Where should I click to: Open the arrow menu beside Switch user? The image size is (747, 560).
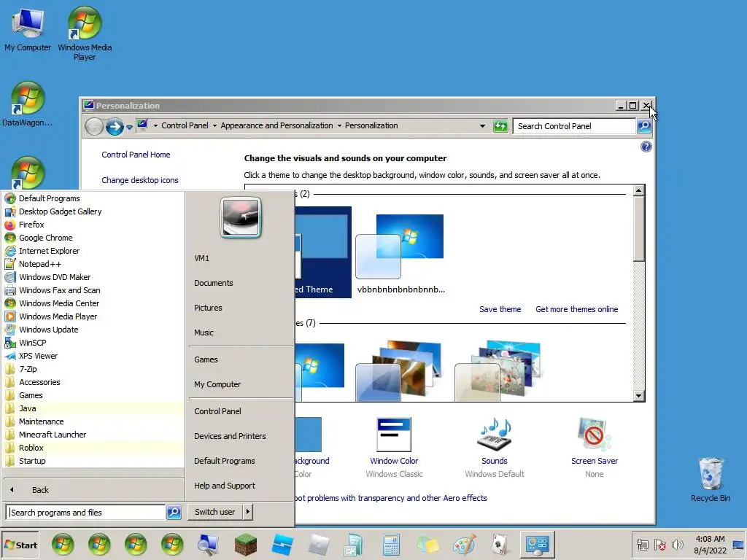click(x=248, y=512)
